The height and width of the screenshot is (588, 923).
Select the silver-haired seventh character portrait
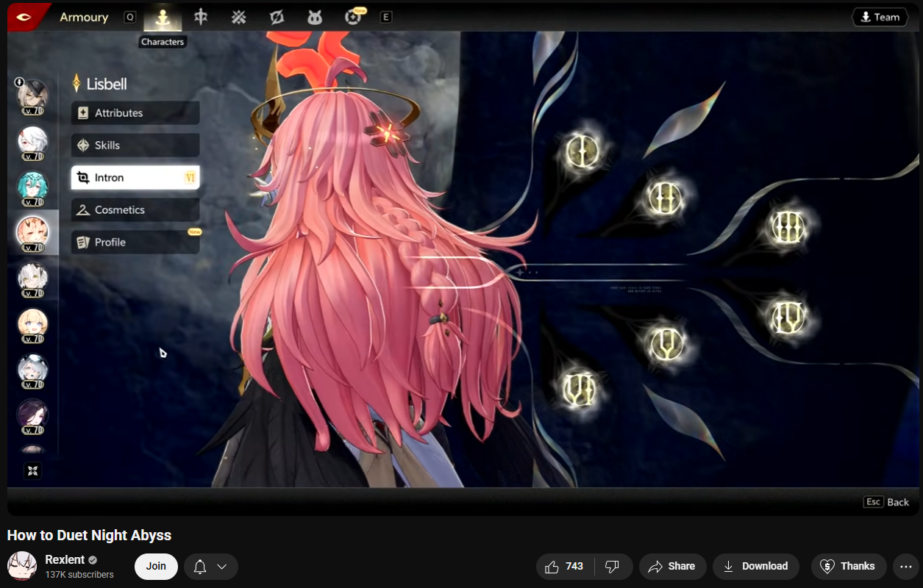[32, 370]
